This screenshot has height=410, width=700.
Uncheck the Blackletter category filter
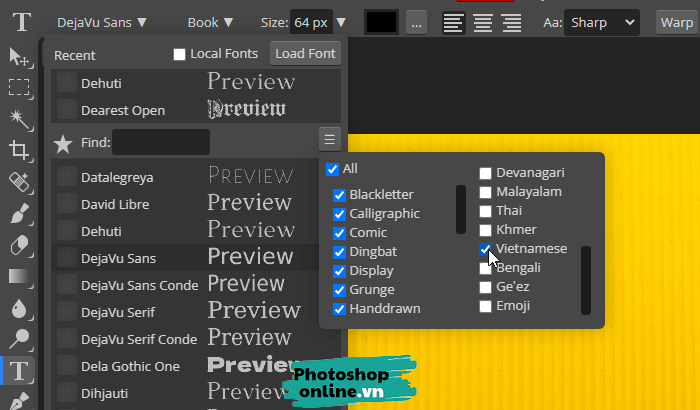340,195
